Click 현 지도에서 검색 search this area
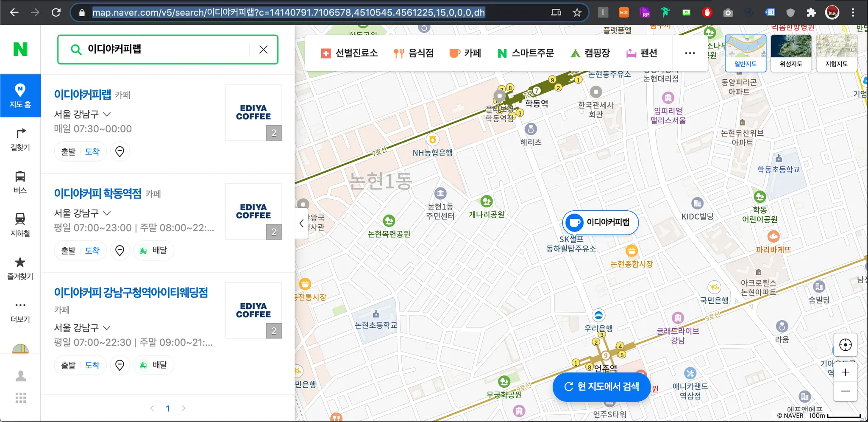The width and height of the screenshot is (868, 422). (601, 386)
